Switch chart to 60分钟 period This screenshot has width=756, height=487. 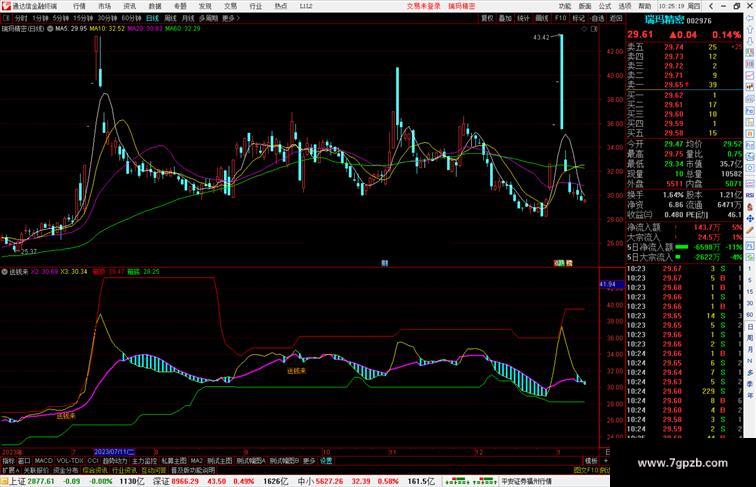pos(131,18)
